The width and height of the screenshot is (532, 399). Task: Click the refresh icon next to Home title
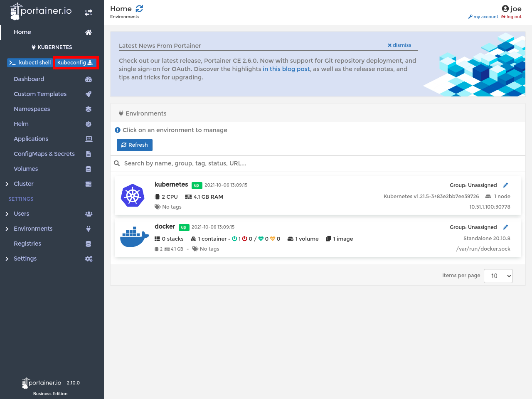point(139,9)
